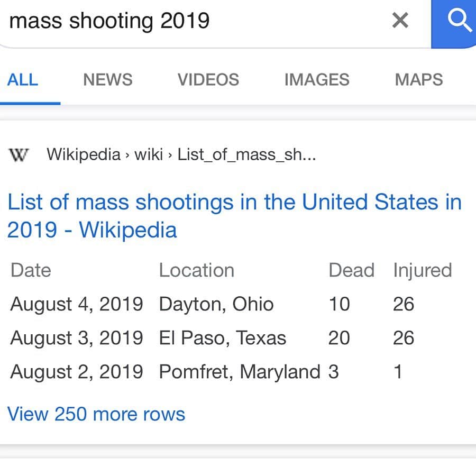
Task: Click the Injured column header
Action: click(423, 270)
